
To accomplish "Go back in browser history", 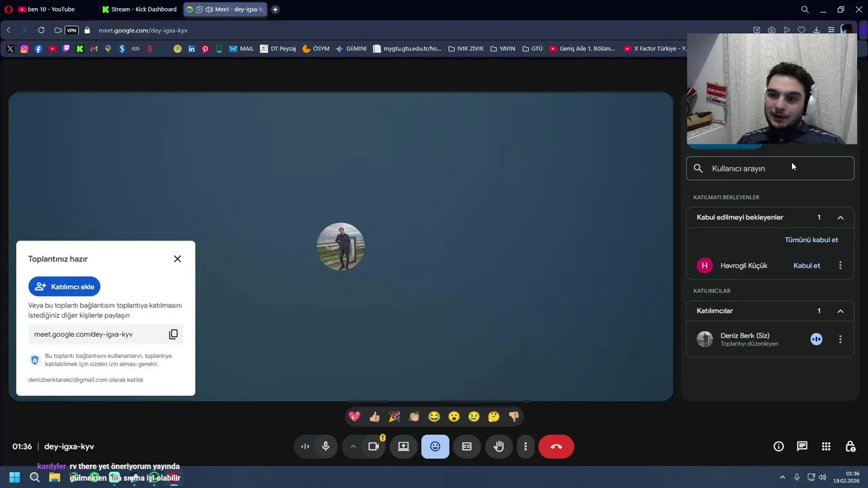I will (8, 30).
